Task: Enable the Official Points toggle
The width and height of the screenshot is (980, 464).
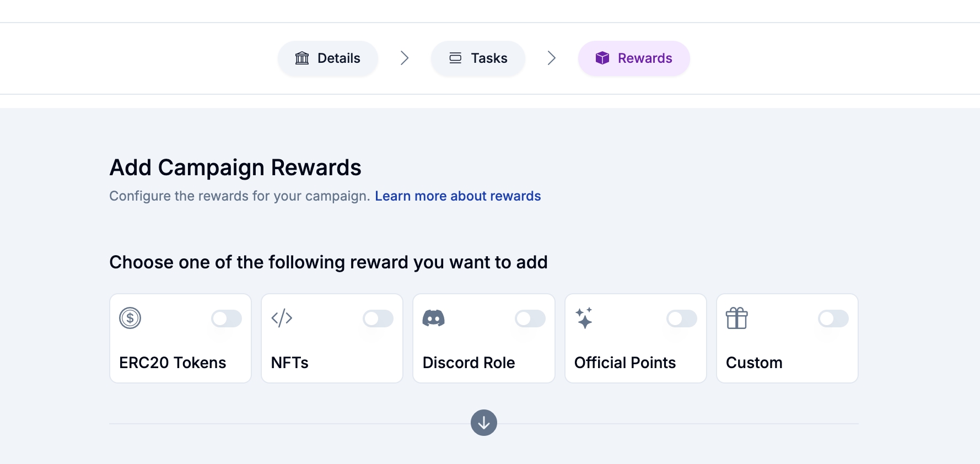Action: [682, 319]
